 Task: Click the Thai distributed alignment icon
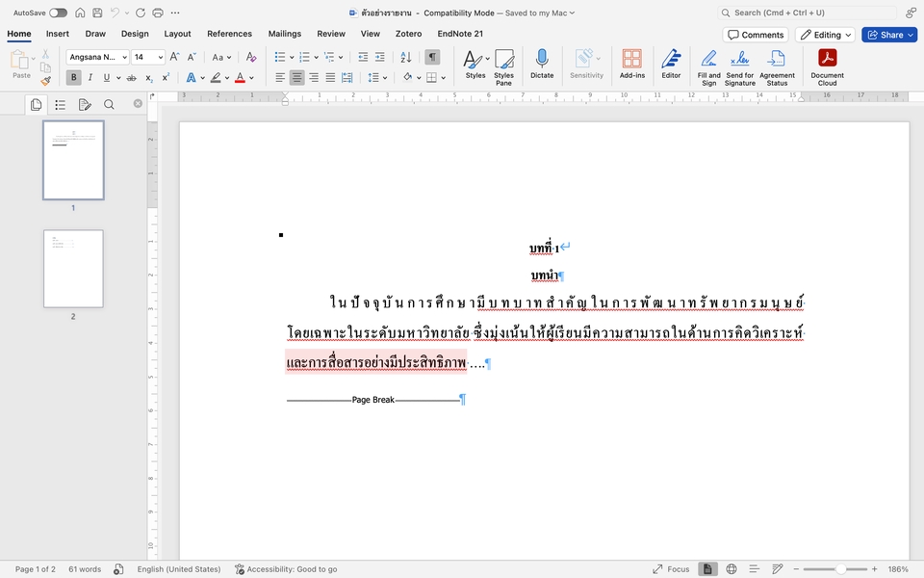point(347,77)
